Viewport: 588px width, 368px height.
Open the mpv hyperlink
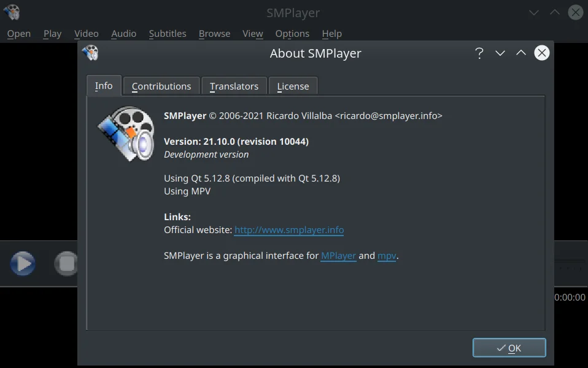387,256
